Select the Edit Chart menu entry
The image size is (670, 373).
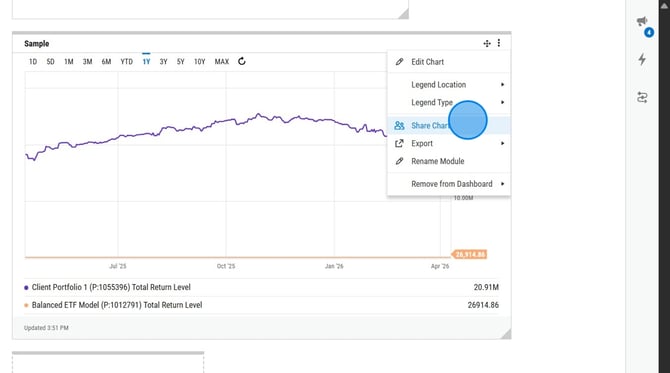tap(449, 62)
